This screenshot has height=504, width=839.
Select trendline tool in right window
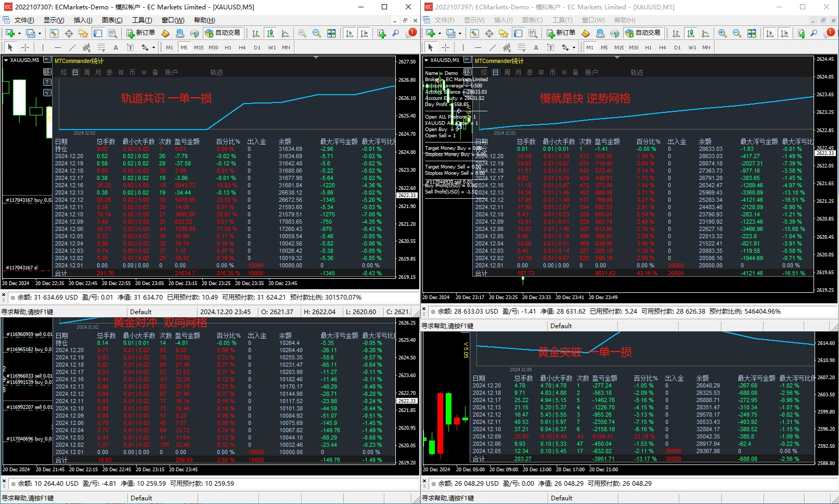point(493,47)
